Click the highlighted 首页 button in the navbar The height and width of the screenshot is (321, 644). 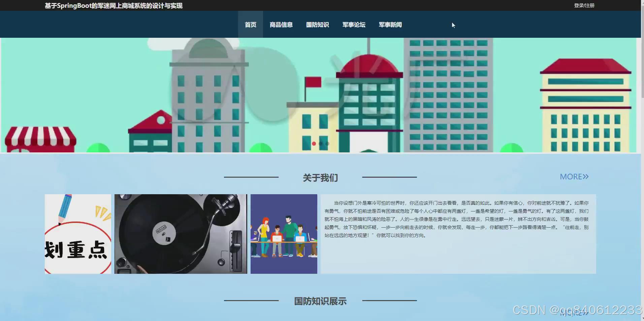tap(250, 25)
